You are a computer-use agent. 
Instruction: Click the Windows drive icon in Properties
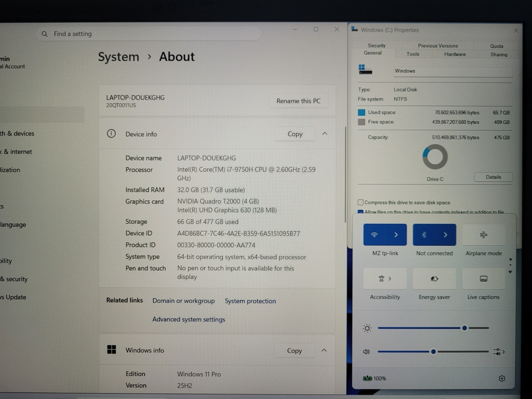[365, 69]
